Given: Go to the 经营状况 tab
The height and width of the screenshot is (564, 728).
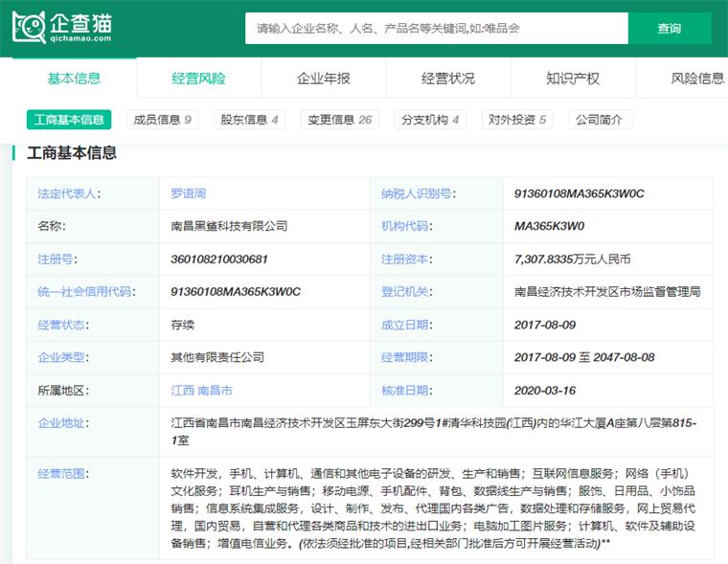Looking at the screenshot, I should [448, 79].
